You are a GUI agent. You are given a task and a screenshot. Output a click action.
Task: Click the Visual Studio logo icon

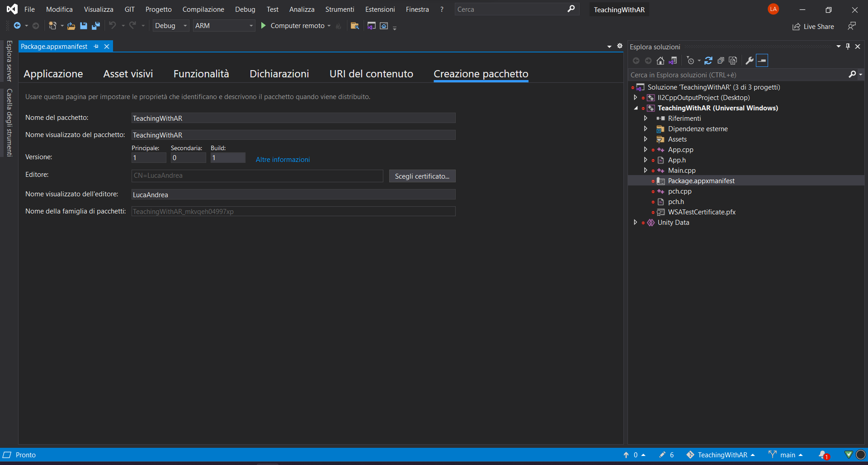pyautogui.click(x=12, y=9)
